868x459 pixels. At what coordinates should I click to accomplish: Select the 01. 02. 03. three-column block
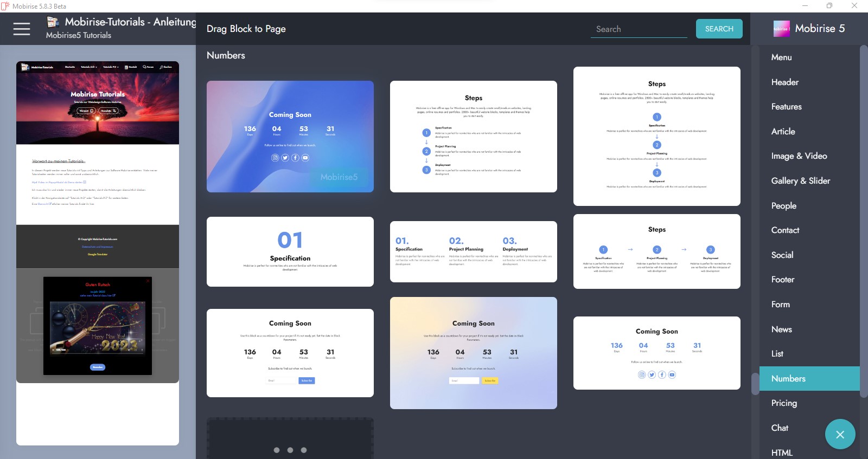[473, 251]
